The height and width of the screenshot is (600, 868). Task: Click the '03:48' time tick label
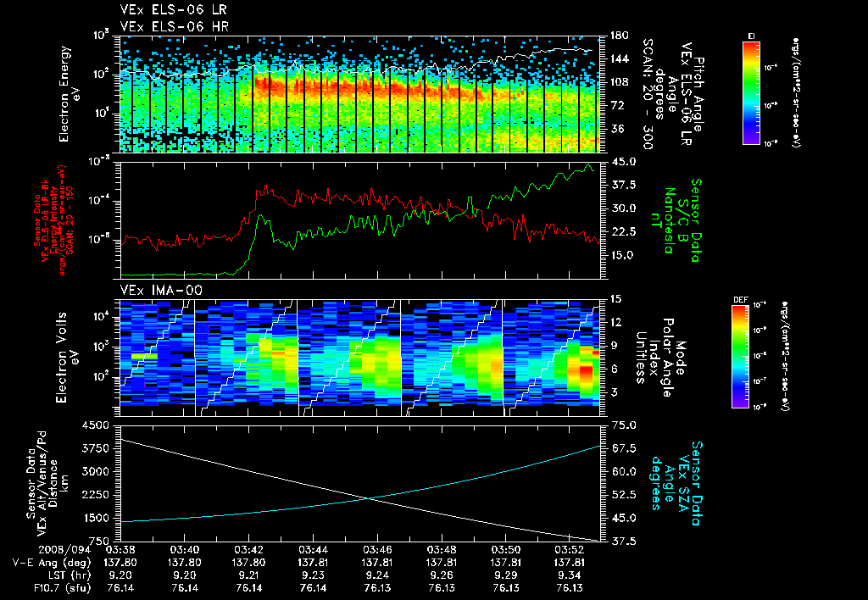pyautogui.click(x=442, y=550)
